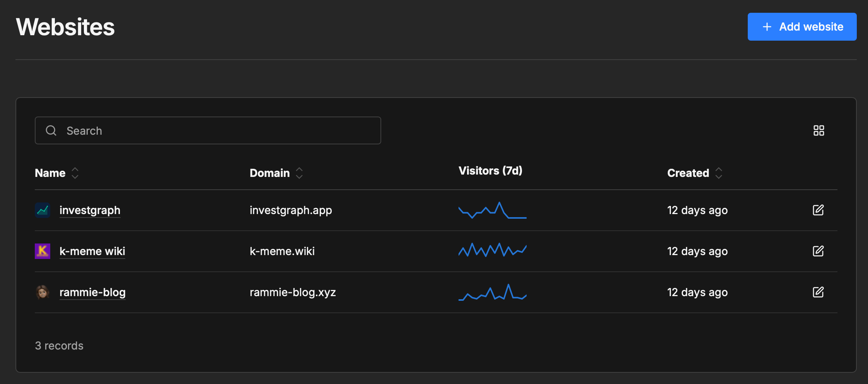Edit the rammie-blog website
This screenshot has width=868, height=384.
[x=818, y=292]
